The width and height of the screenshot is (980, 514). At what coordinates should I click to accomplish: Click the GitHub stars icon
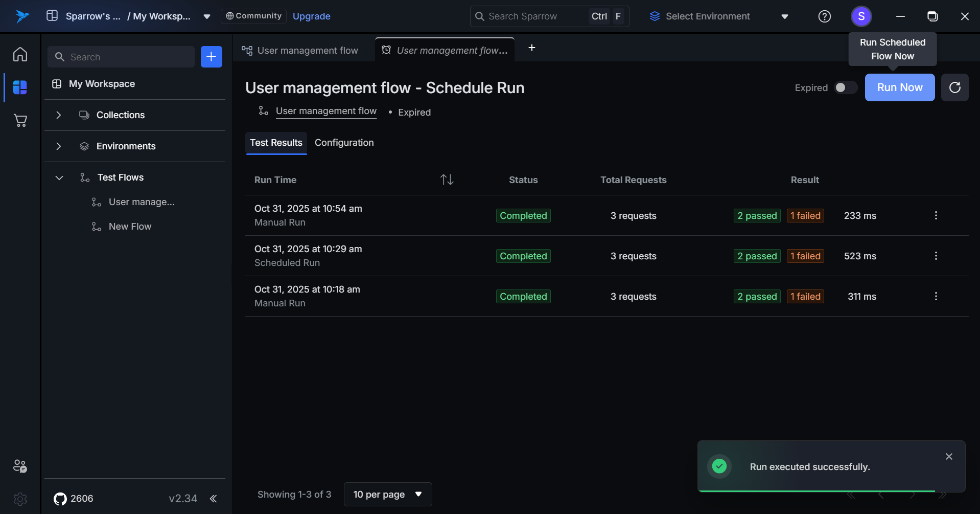point(60,499)
